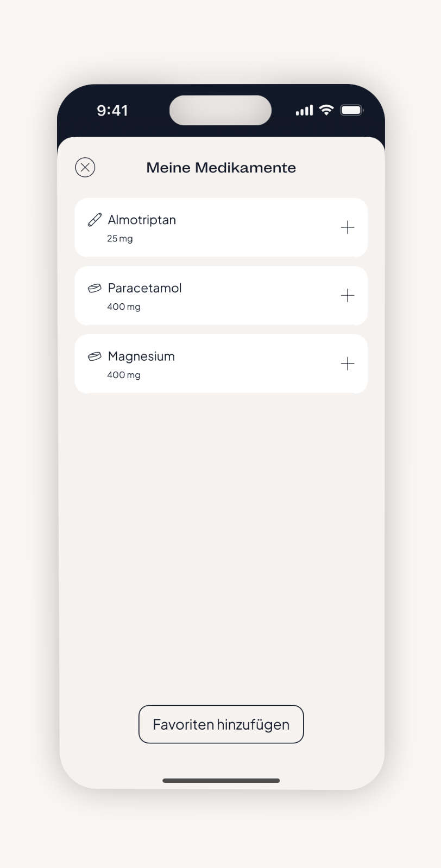Tap Magnesium's 400 mg dosage label
This screenshot has height=868, width=441.
pyautogui.click(x=124, y=375)
